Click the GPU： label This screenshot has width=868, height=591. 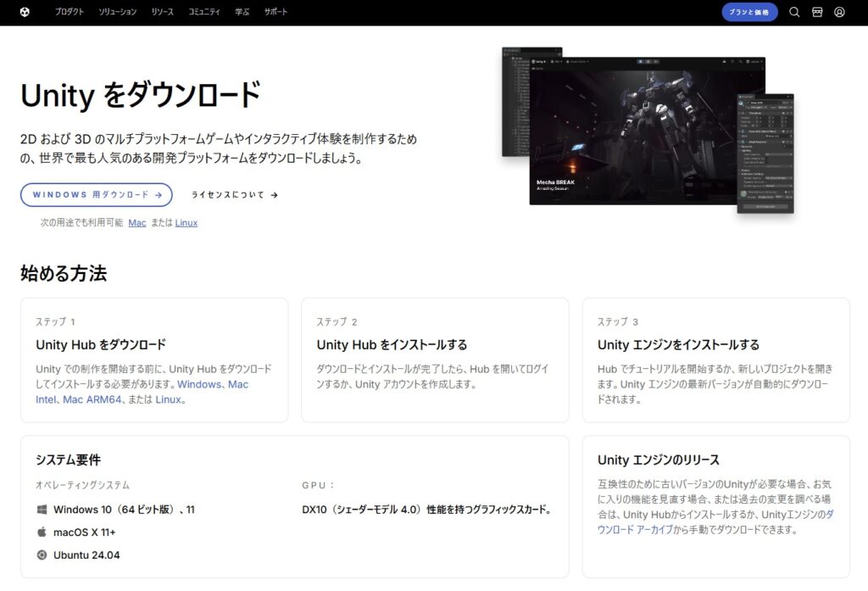pyautogui.click(x=319, y=485)
